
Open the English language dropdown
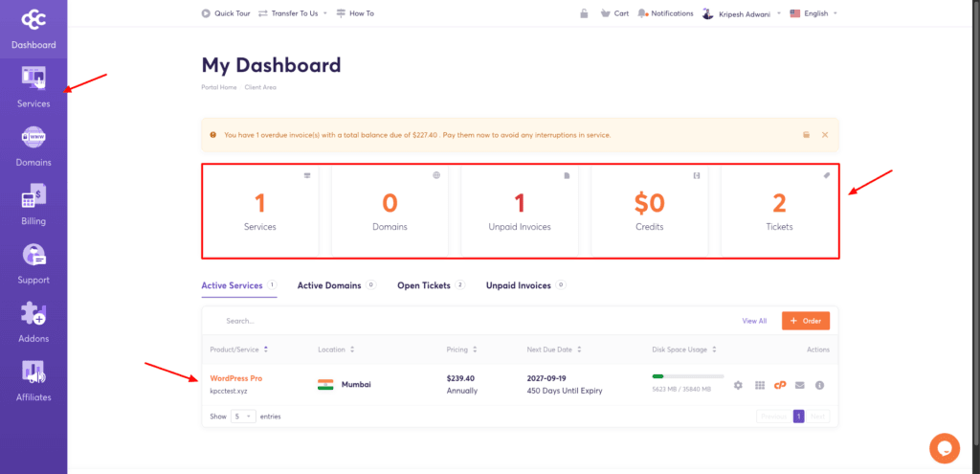pyautogui.click(x=813, y=13)
